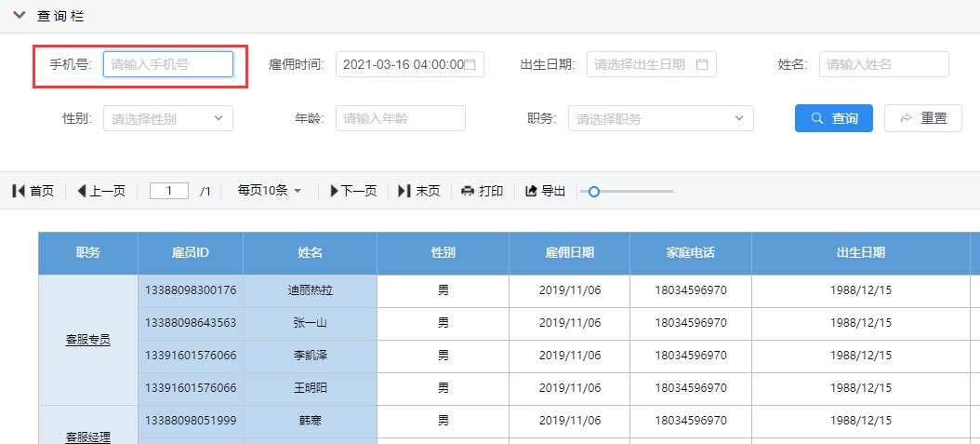Image resolution: width=980 pixels, height=444 pixels.
Task: Click employee ID 13388098300176
Action: 191,290
